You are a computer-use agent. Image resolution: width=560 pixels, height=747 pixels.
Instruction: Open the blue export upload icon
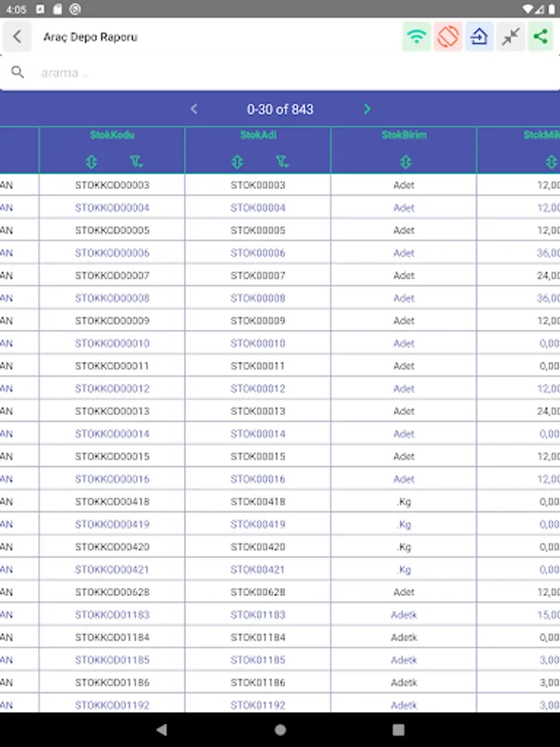click(x=479, y=37)
